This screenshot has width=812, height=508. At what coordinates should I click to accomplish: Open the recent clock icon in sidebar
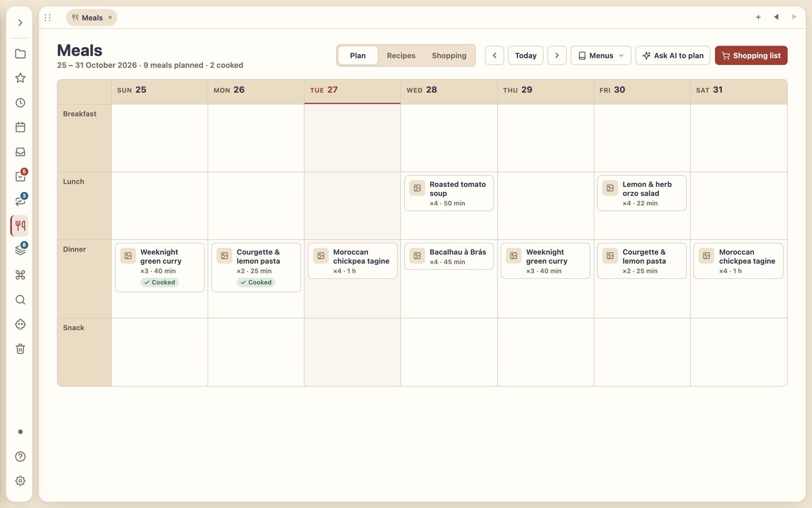20,103
